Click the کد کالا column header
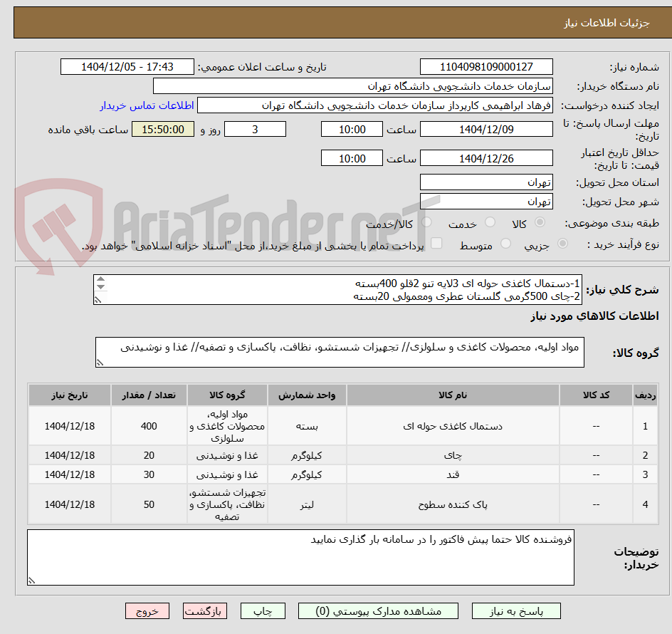 (596, 395)
